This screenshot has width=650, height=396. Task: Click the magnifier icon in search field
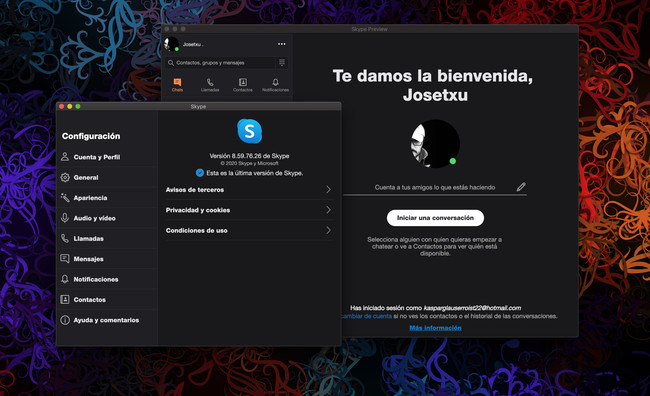tap(171, 63)
